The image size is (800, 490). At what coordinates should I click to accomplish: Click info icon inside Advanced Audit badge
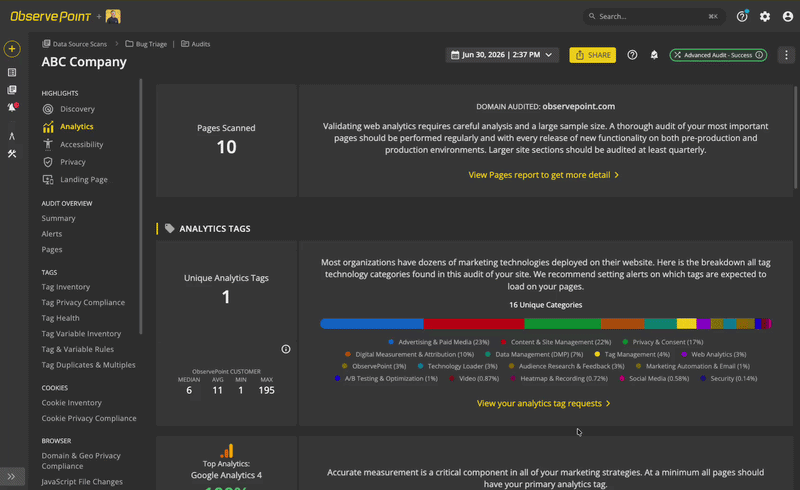pos(759,55)
